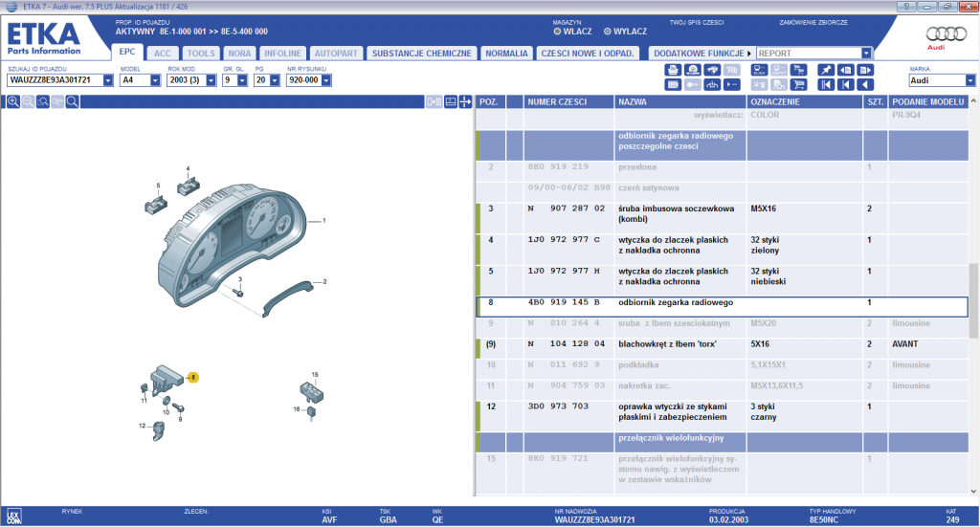980x527 pixels.
Task: Open SUBSTANCJE CHEMICZNE section
Action: coord(422,54)
